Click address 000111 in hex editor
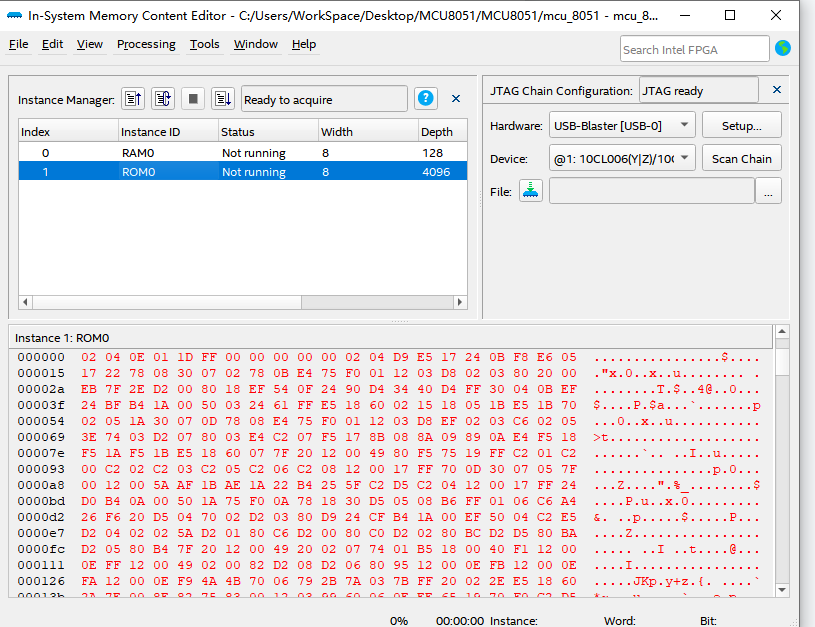815x627 pixels. coord(41,565)
